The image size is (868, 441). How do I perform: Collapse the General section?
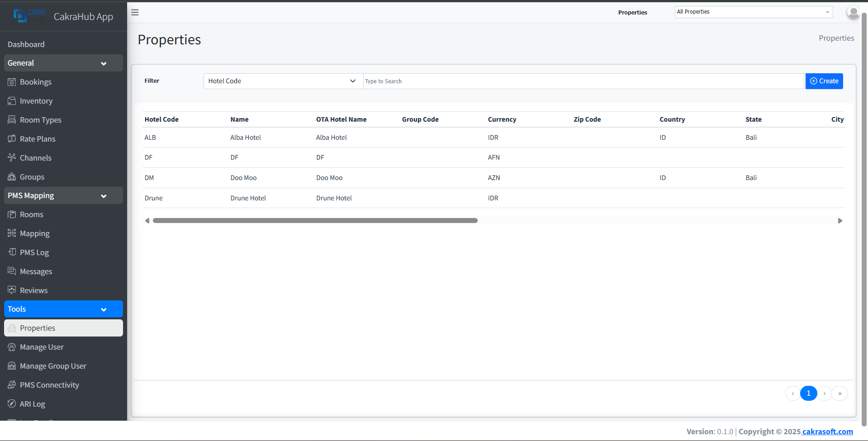coord(104,63)
